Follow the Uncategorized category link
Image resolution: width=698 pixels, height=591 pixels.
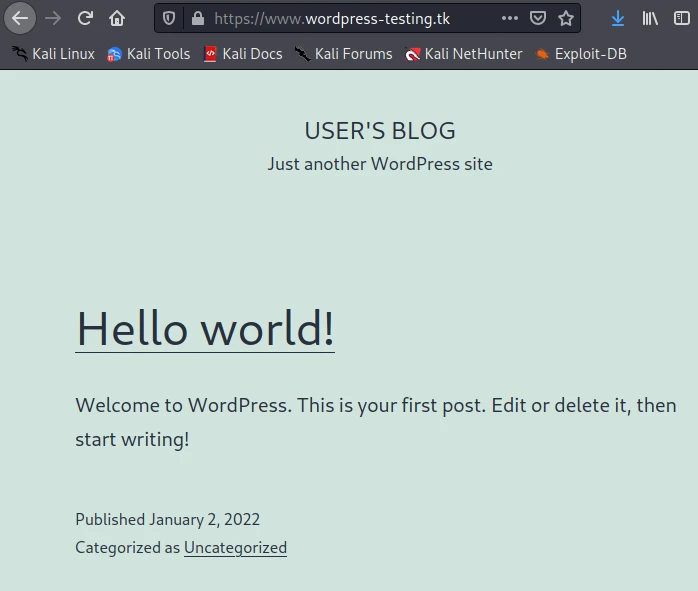click(x=235, y=548)
